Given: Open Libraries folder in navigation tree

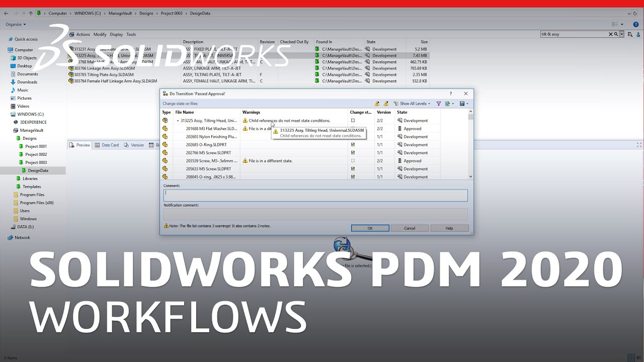Looking at the screenshot, I should [27, 178].
